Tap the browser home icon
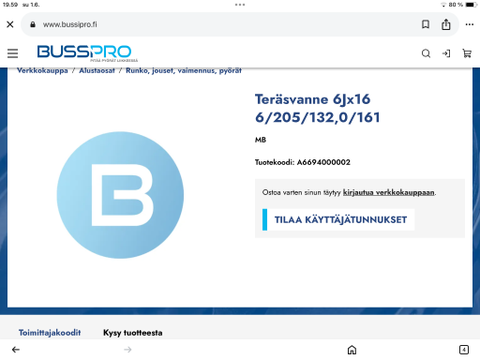 [352, 350]
